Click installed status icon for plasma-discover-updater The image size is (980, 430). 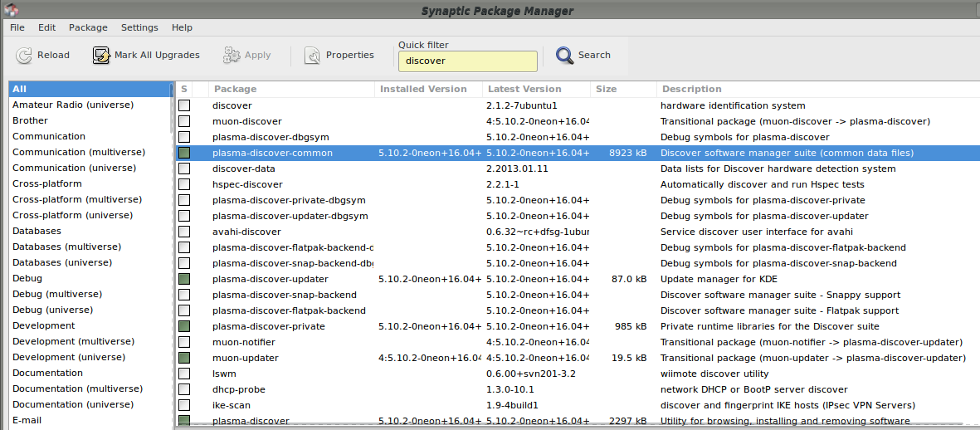pos(184,279)
